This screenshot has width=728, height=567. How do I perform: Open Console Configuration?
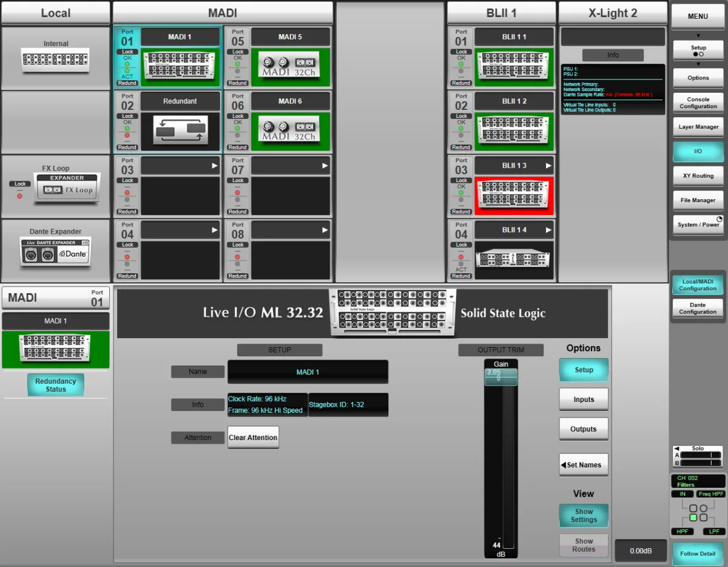click(x=698, y=103)
